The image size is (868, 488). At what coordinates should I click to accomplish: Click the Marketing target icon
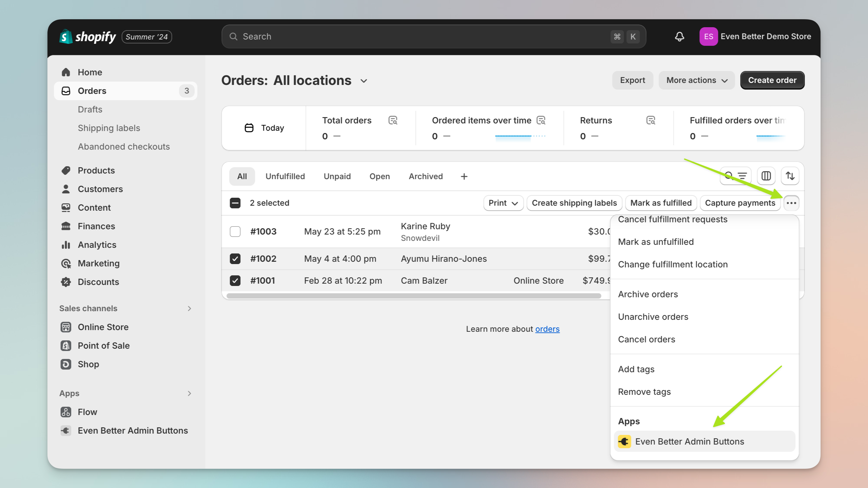pos(66,263)
